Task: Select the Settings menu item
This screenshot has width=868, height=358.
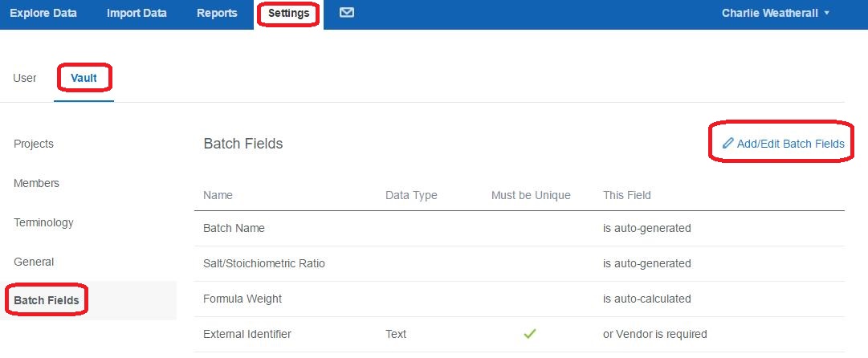Action: (288, 14)
